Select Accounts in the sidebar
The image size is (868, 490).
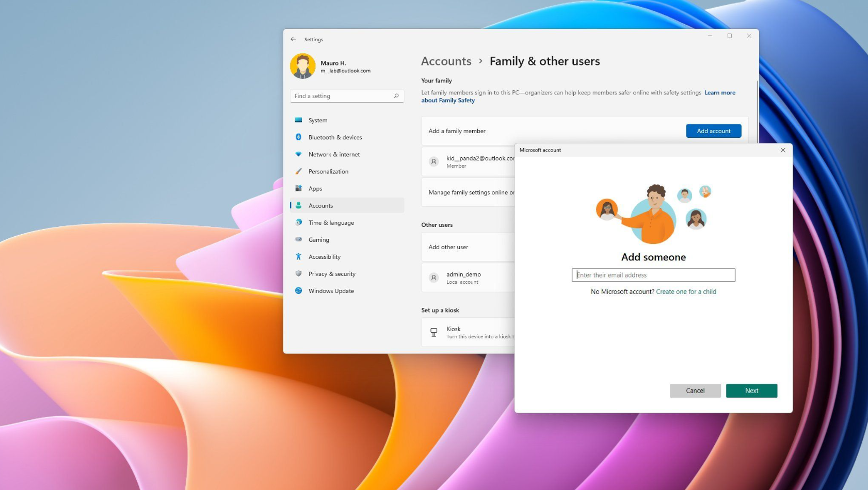pos(320,206)
